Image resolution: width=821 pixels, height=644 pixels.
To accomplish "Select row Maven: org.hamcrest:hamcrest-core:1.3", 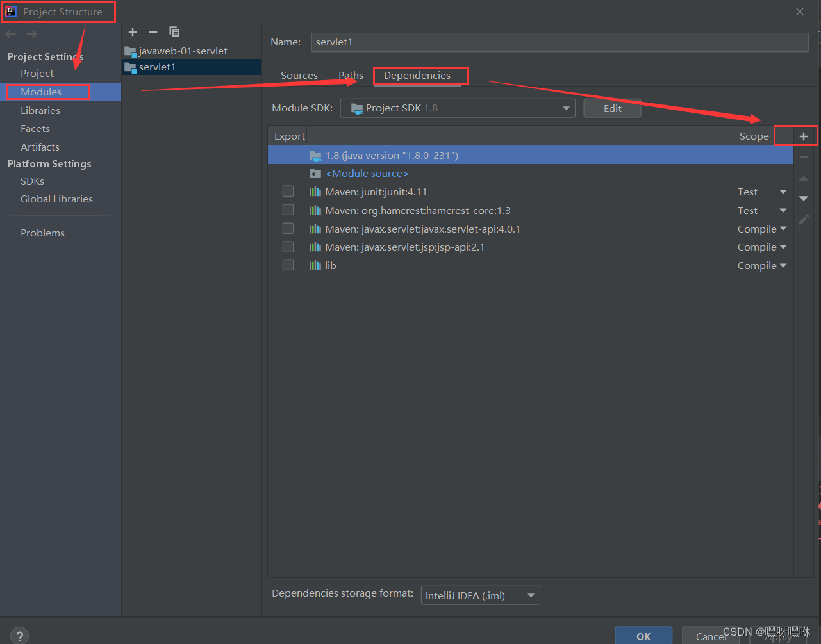I will [x=531, y=210].
